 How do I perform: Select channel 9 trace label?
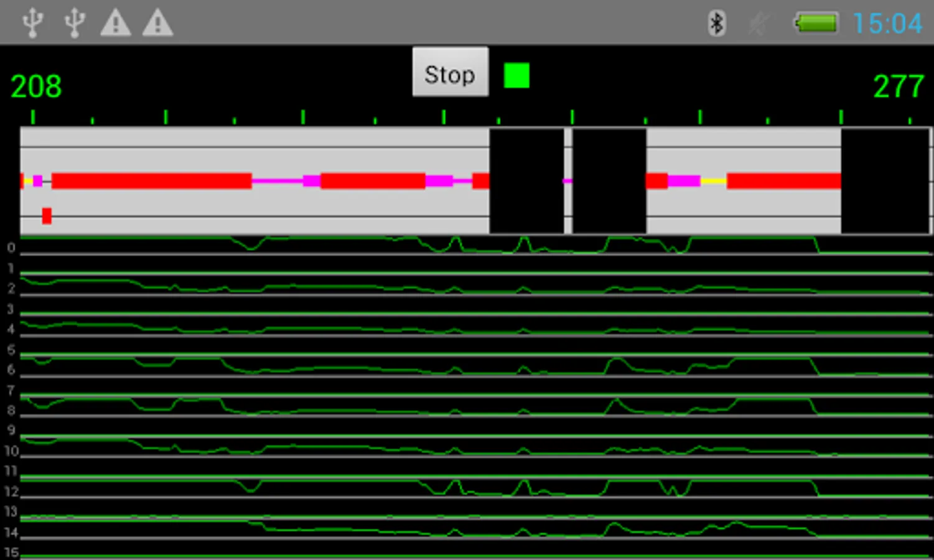[11, 430]
